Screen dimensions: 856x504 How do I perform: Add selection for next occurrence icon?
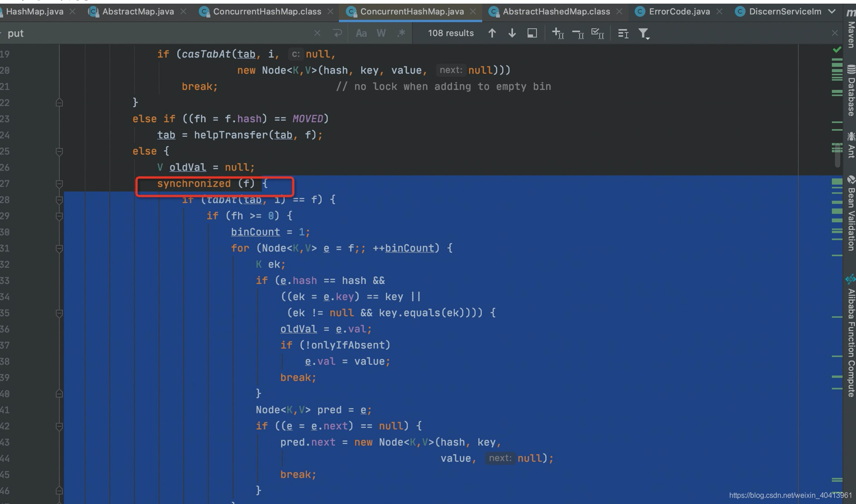(x=558, y=33)
